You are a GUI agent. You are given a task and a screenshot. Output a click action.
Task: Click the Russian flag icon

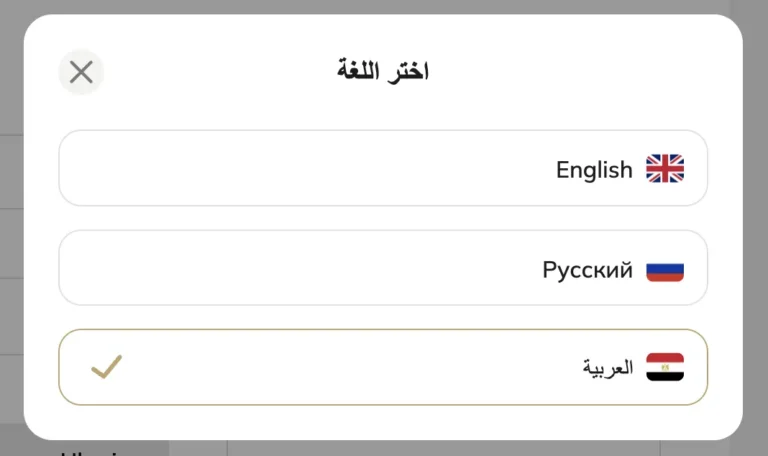tap(665, 269)
